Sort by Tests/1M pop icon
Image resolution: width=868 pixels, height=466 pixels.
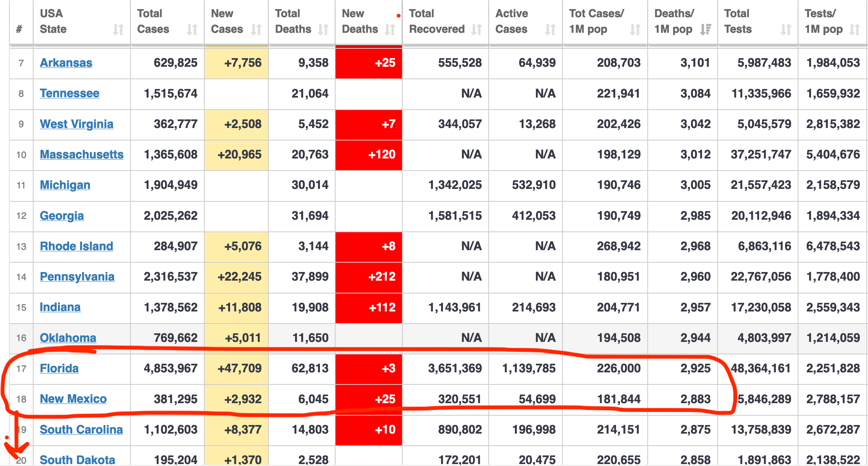pos(855,30)
